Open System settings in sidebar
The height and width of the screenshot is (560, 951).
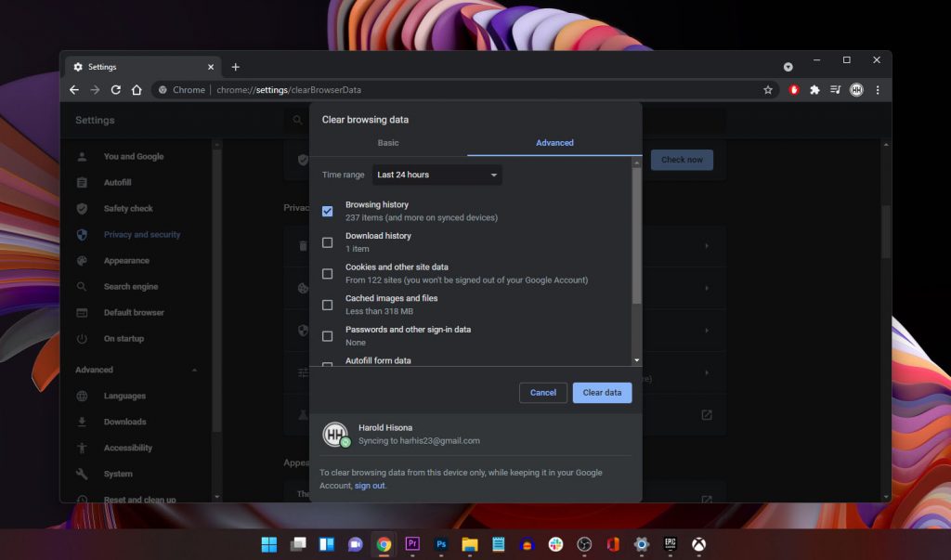tap(118, 475)
